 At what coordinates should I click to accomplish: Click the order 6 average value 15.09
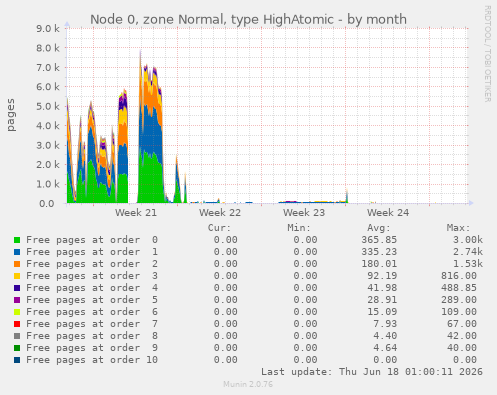[x=382, y=312]
